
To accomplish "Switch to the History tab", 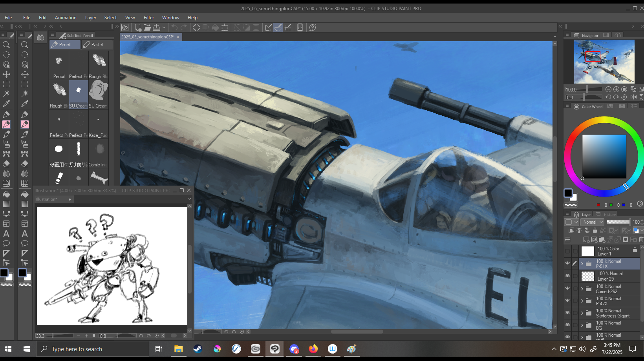I will (x=606, y=214).
